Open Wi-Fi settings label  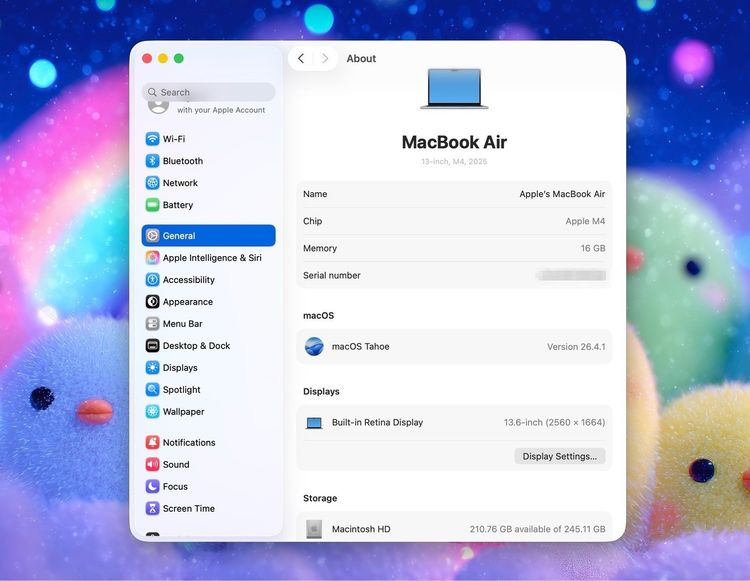pos(174,139)
